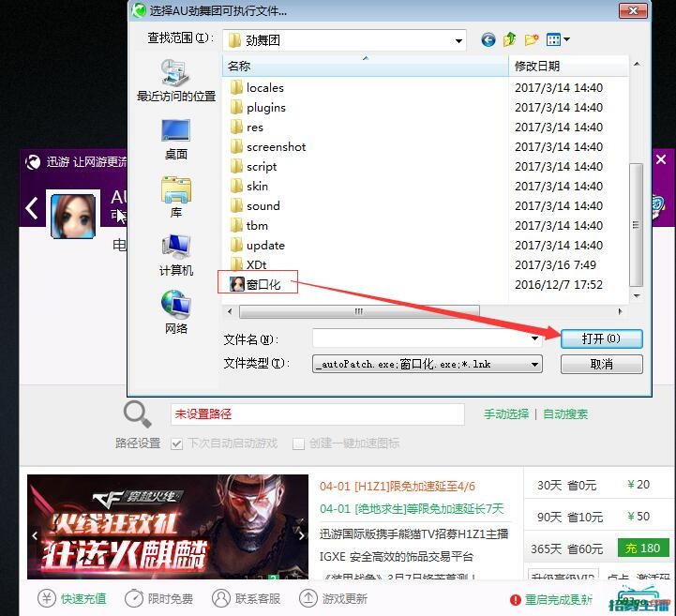Click 自动搜索 link in 迅游 window
The height and width of the screenshot is (616, 676).
(565, 414)
